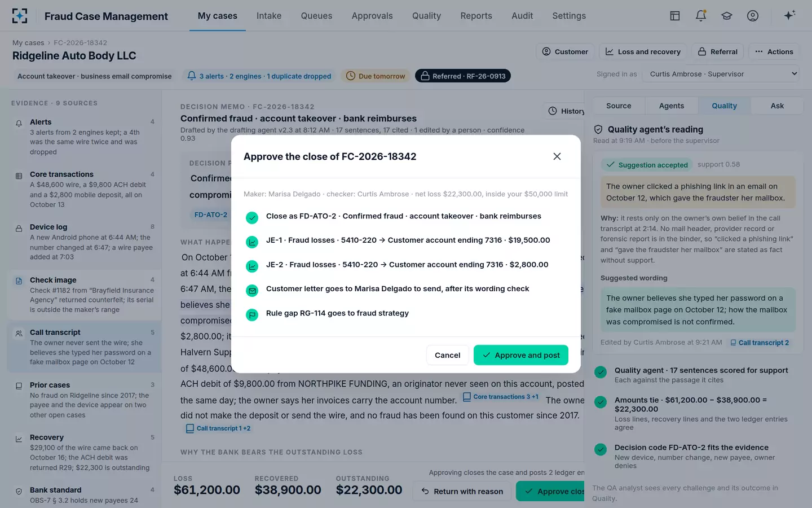Viewport: 812px width, 508px height.
Task: Click the check icon beside Close as FD-ATO-2
Action: coord(252,217)
